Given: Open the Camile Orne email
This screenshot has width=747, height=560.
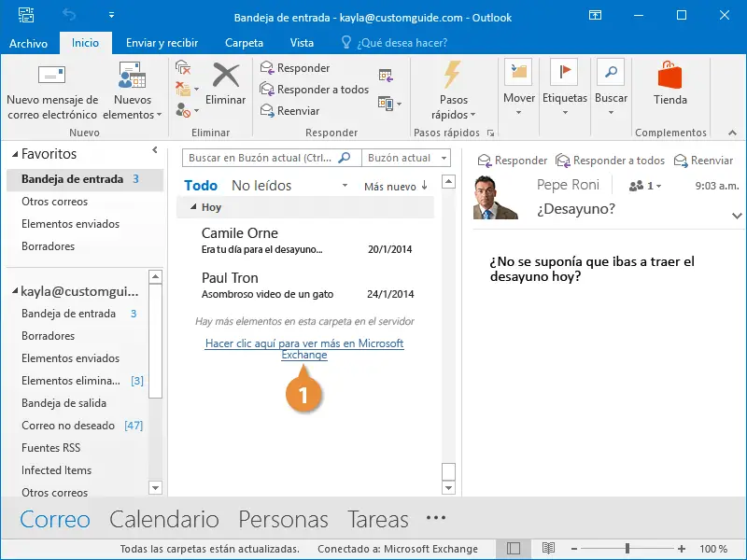Looking at the screenshot, I should coord(305,241).
